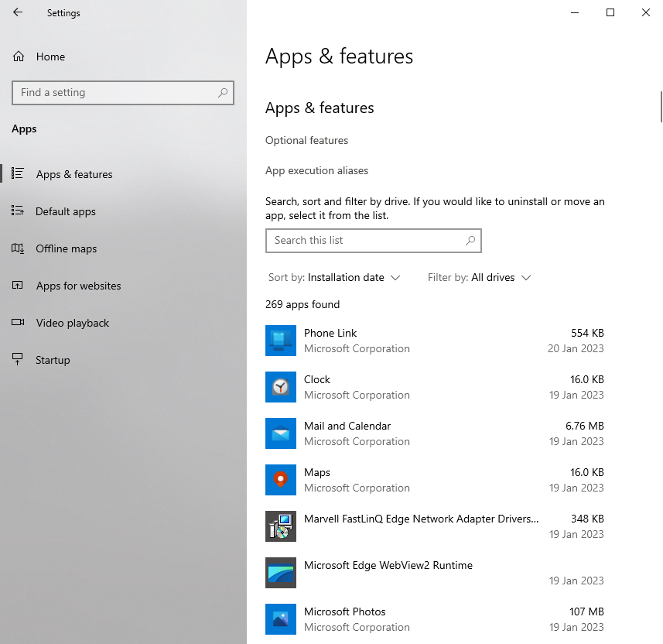Click the Video playback sidebar icon
This screenshot has width=663, height=644.
tap(17, 323)
